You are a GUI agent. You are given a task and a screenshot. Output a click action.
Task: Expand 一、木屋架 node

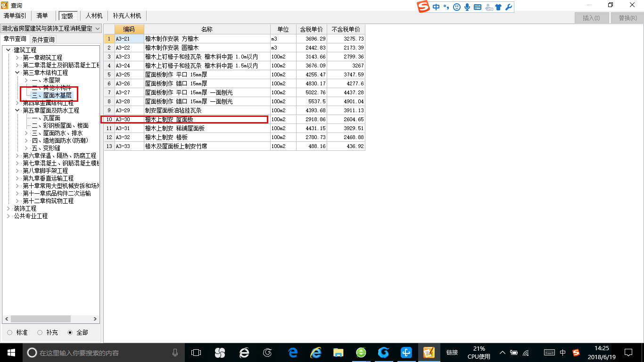(26, 80)
